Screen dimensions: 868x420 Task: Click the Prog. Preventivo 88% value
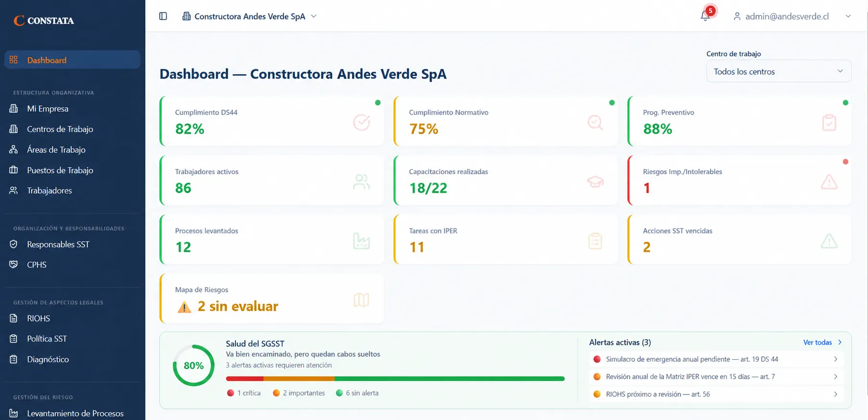pos(658,129)
